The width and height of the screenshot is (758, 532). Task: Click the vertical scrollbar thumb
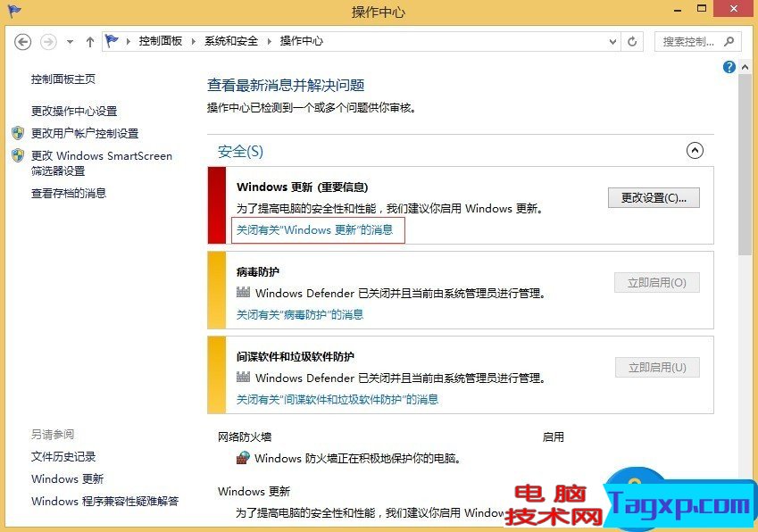[745, 164]
